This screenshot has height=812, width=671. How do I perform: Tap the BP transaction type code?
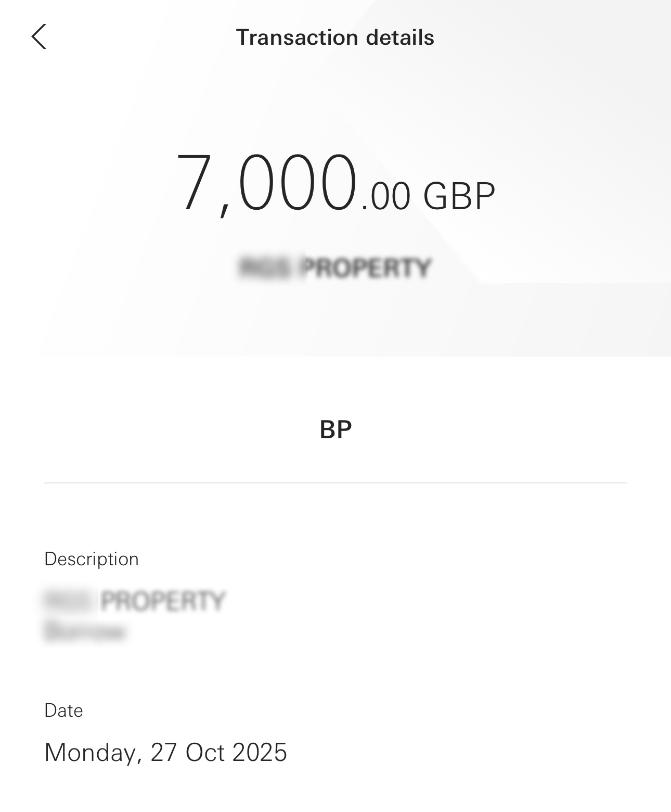click(335, 430)
